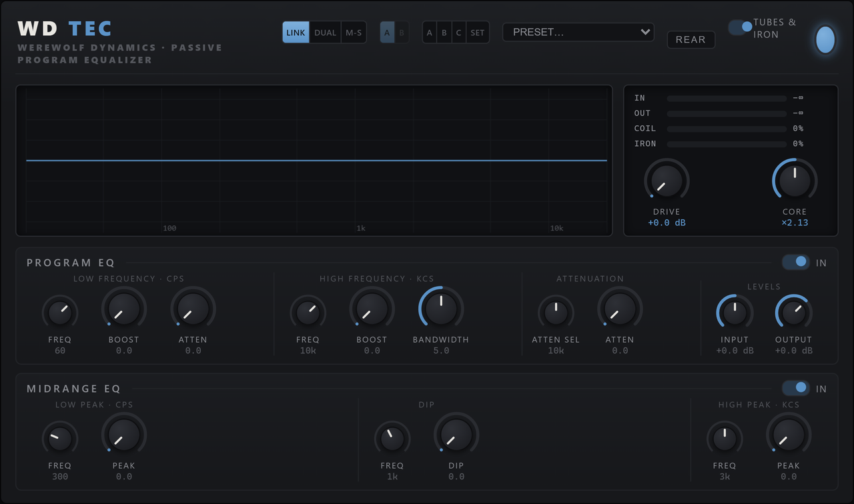This screenshot has width=854, height=504.
Task: Click the glowing blue power lamp
Action: click(825, 39)
